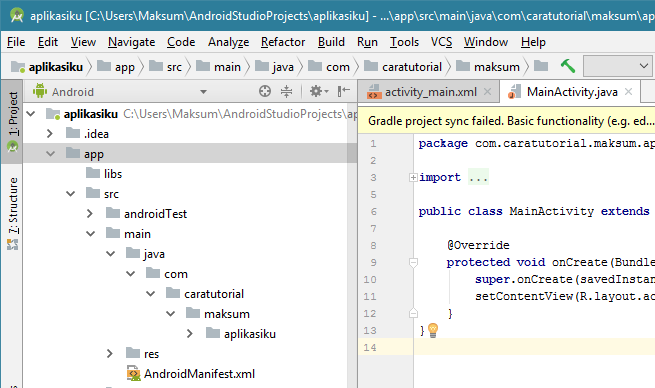Image resolution: width=655 pixels, height=388 pixels.
Task: Click the AndroidManifest.xml file icon
Action: coord(133,374)
